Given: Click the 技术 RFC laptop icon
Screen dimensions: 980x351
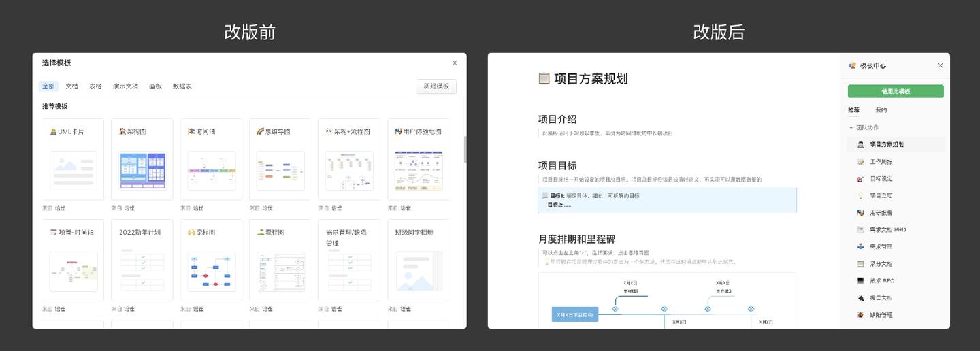Looking at the screenshot, I should click(861, 281).
